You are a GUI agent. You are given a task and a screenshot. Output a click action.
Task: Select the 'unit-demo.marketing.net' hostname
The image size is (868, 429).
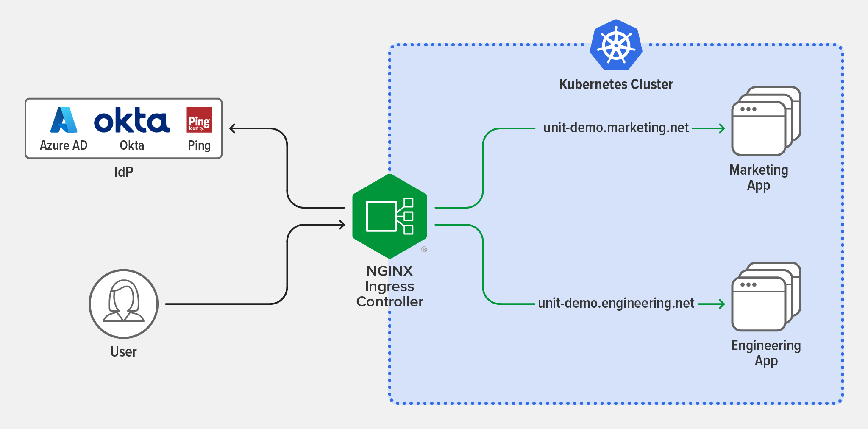point(616,128)
